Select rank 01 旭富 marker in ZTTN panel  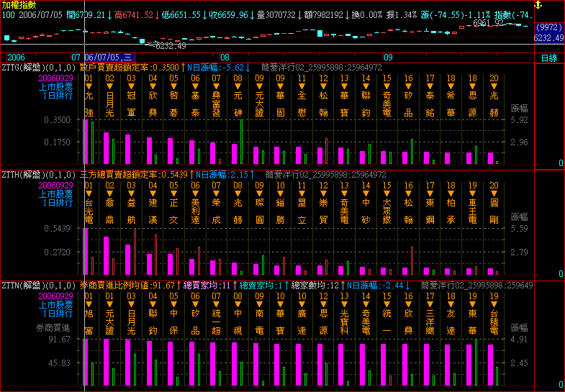[89, 304]
